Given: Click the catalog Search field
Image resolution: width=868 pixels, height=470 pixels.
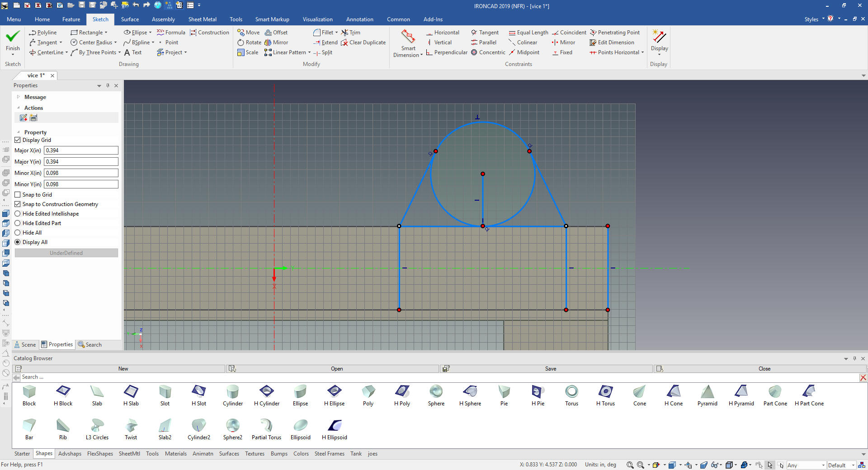Looking at the screenshot, I should tap(439, 377).
